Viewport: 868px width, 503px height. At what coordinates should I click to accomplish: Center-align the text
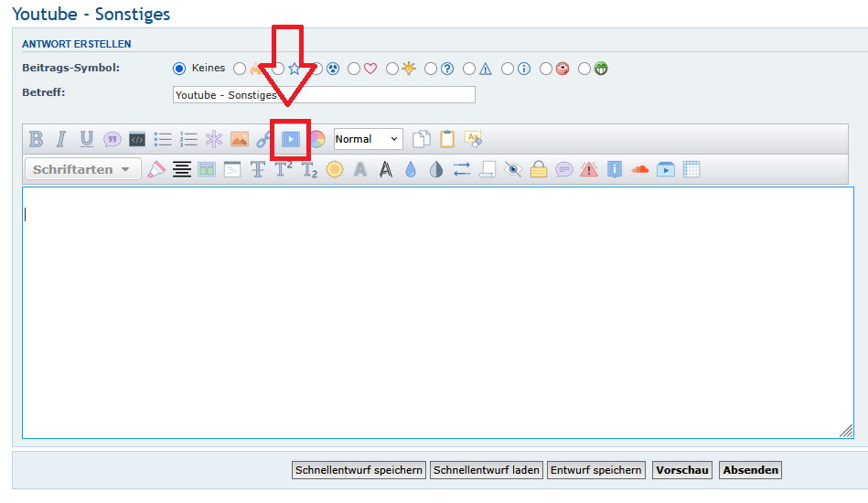tap(182, 169)
